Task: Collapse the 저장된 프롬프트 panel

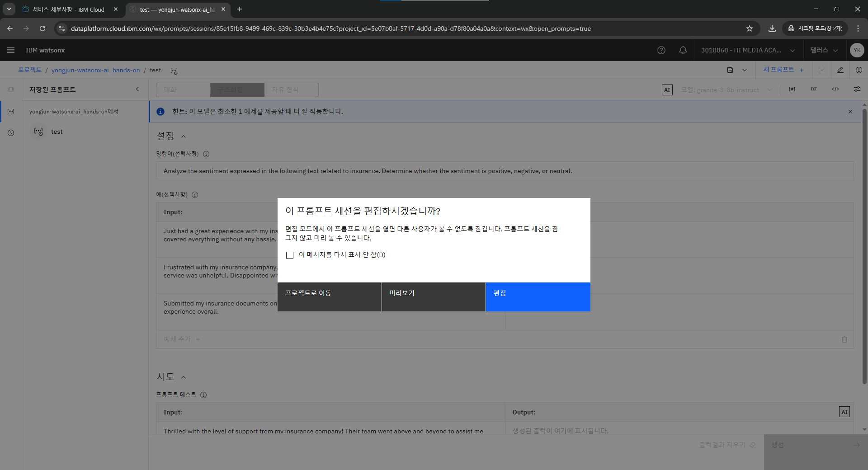Action: click(x=137, y=89)
